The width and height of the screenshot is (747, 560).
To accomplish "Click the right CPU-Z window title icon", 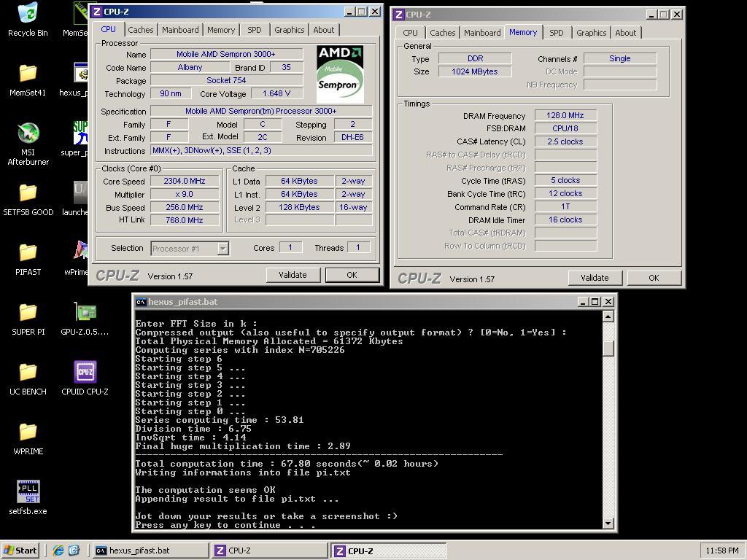I will [399, 15].
